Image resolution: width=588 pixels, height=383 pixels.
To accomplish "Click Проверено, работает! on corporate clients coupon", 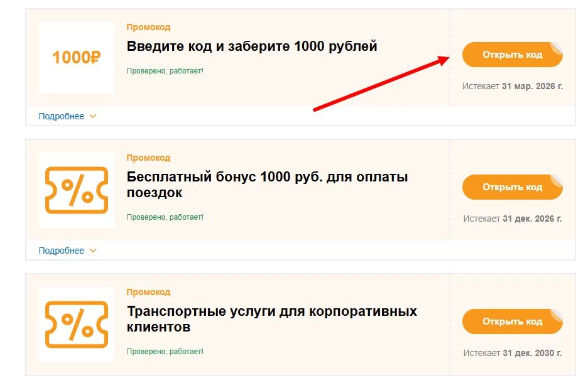I will point(163,352).
